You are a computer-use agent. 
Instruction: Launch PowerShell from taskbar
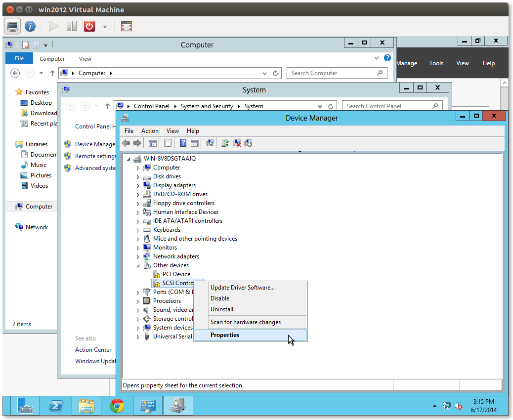(x=56, y=406)
